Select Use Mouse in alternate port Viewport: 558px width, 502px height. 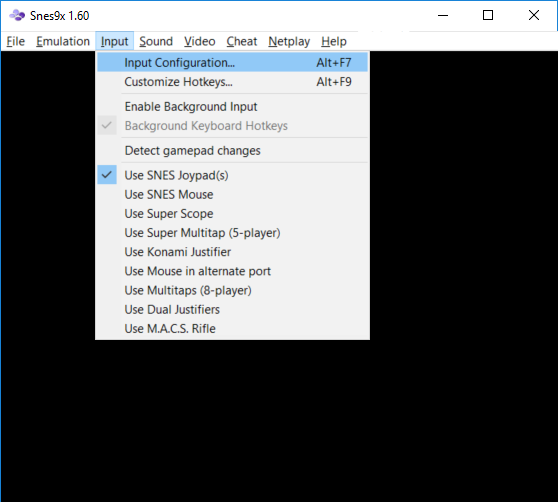click(x=232, y=271)
